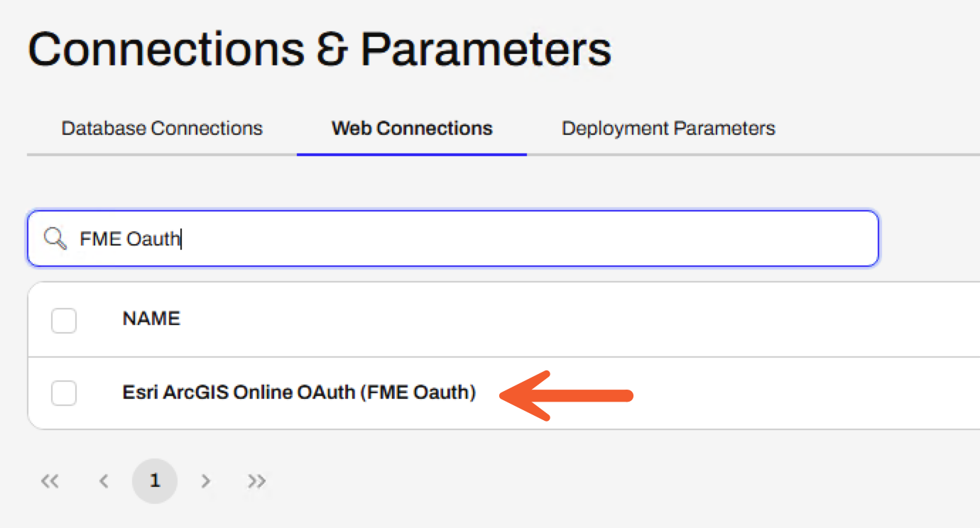Check the box next to Esri ArcGIS Online OAuth
980x528 pixels.
click(63, 394)
